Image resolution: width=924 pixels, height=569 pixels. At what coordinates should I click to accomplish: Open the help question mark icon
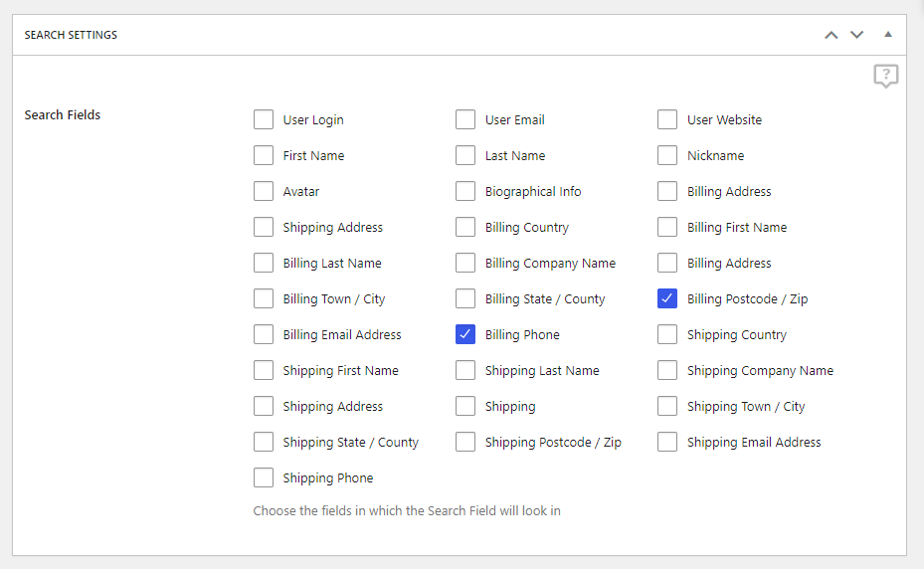(885, 76)
